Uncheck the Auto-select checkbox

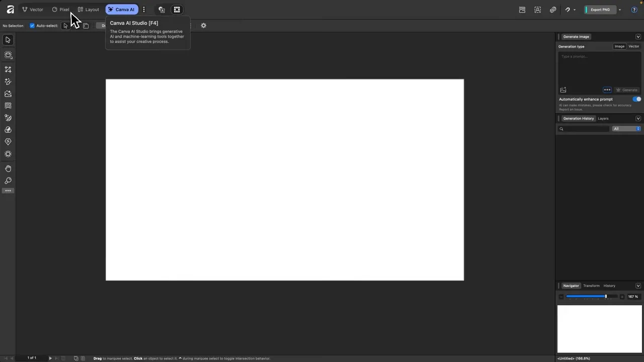[x=32, y=25]
